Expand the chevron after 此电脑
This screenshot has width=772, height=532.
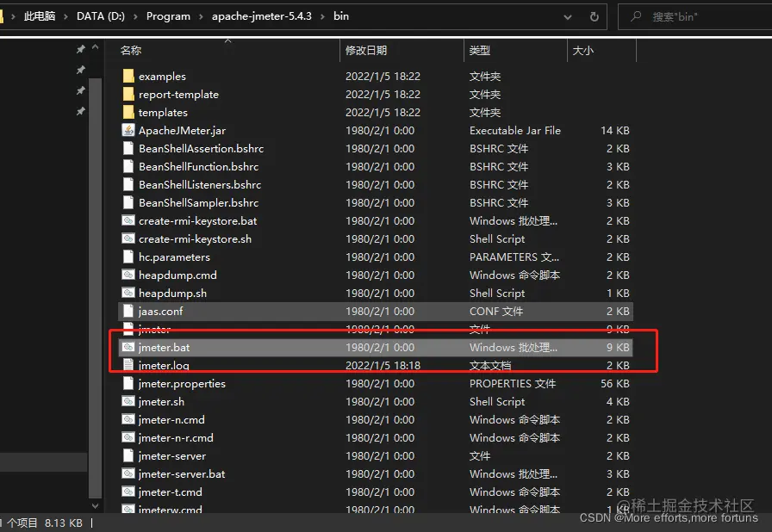click(65, 16)
